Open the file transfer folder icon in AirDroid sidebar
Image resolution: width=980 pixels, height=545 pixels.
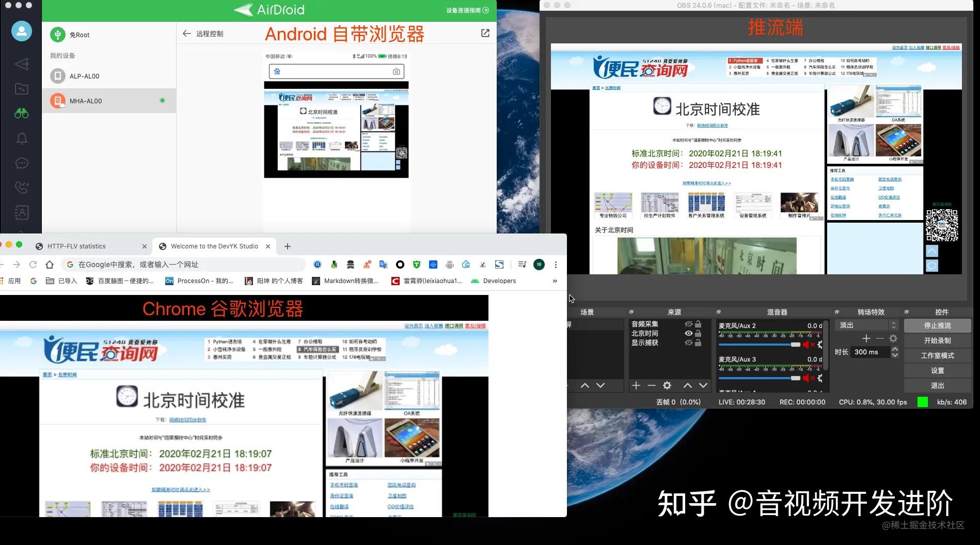[x=22, y=87]
